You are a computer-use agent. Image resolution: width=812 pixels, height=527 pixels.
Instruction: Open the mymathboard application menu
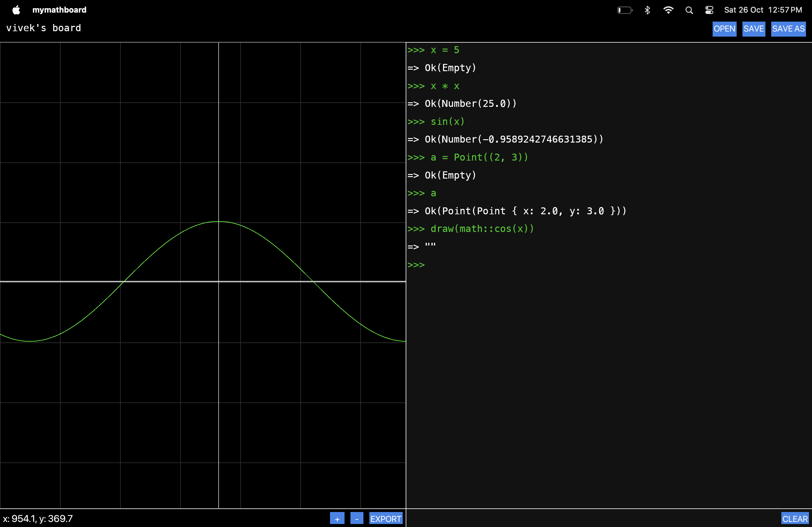click(59, 10)
